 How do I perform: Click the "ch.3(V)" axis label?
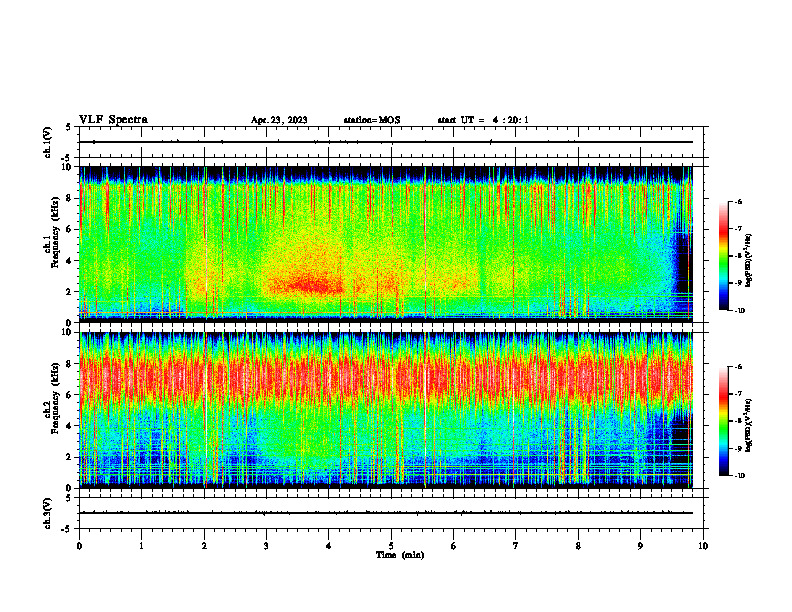[48, 513]
